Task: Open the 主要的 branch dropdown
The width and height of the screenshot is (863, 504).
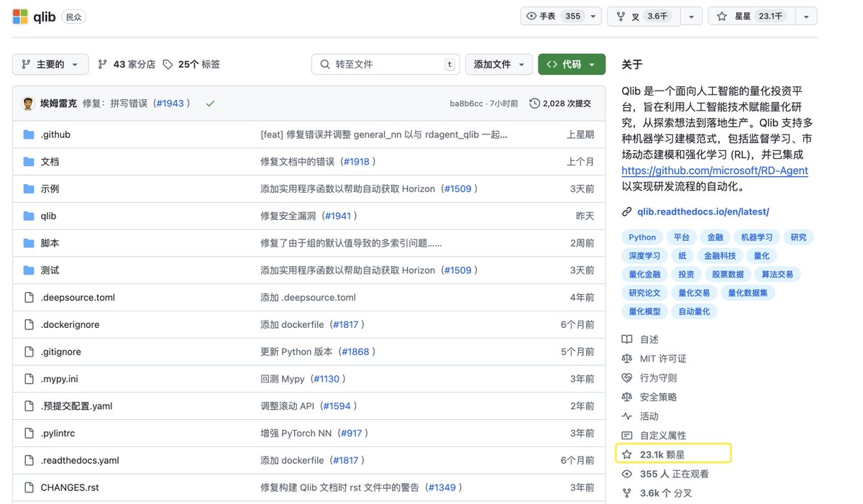Action: point(50,64)
